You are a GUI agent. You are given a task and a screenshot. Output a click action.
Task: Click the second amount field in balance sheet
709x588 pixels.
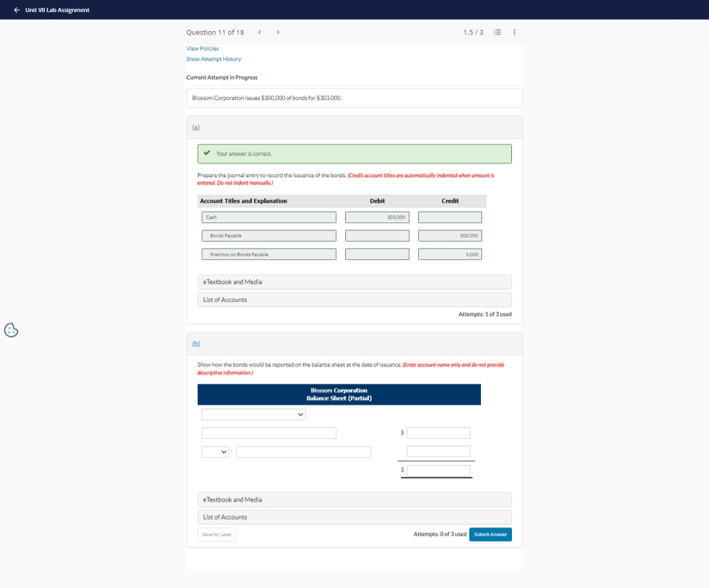pyautogui.click(x=438, y=451)
